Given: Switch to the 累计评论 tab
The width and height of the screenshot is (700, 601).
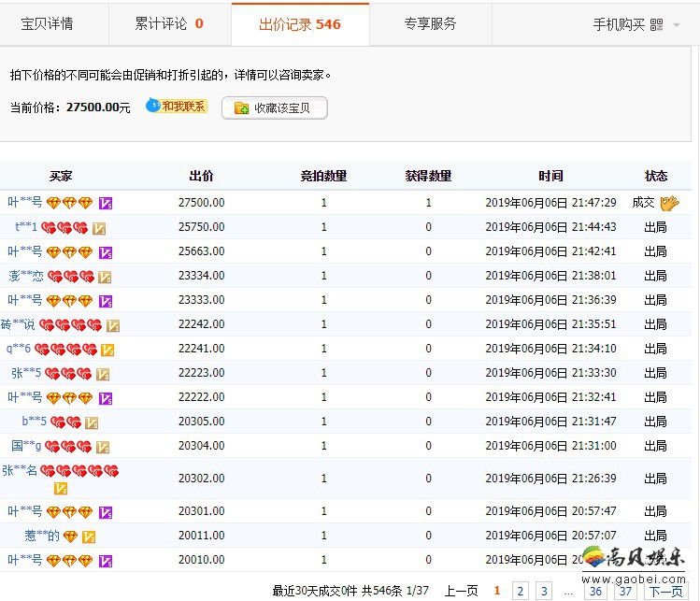Looking at the screenshot, I should (x=169, y=24).
